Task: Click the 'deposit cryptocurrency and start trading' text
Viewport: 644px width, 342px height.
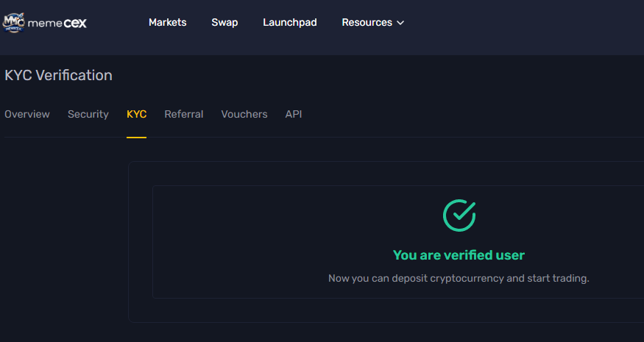Action: 490,278
